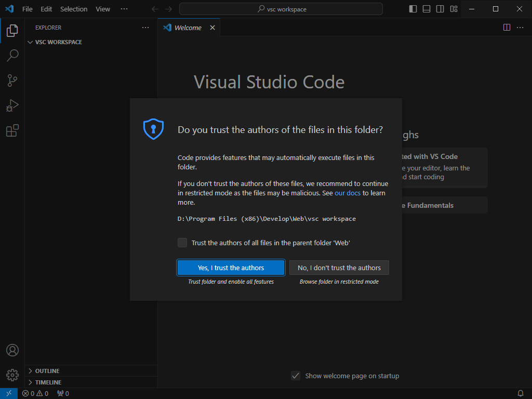Open the Extensions view
The height and width of the screenshot is (399, 532).
click(12, 130)
